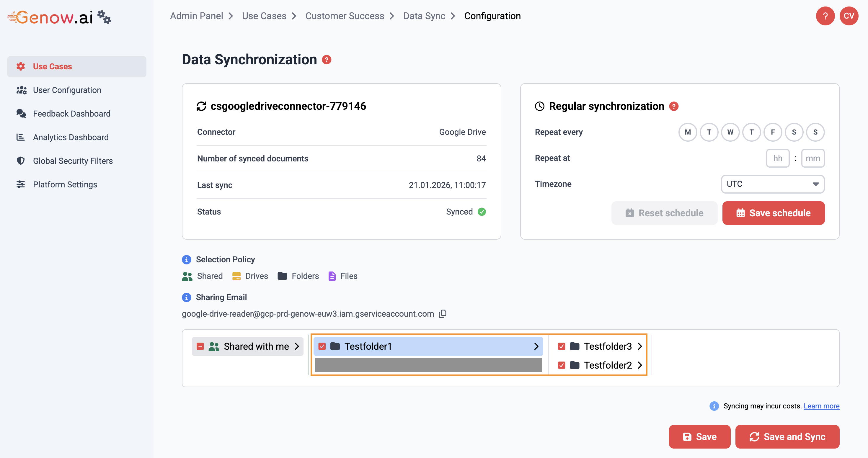The image size is (868, 458).
Task: Click the Selection Policy info icon
Action: point(186,259)
